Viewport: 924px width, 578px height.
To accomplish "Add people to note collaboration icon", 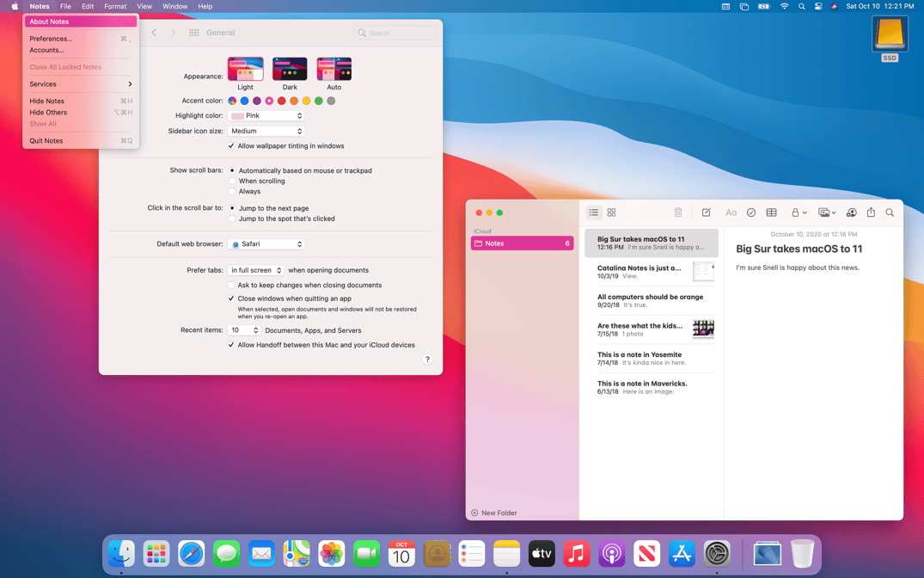I will (x=851, y=212).
